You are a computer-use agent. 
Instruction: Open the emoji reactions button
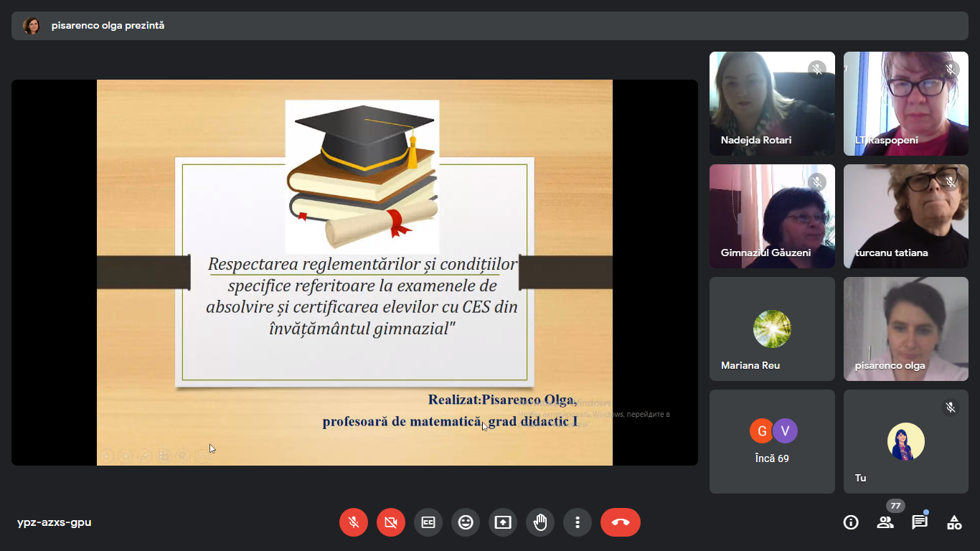[x=466, y=522]
